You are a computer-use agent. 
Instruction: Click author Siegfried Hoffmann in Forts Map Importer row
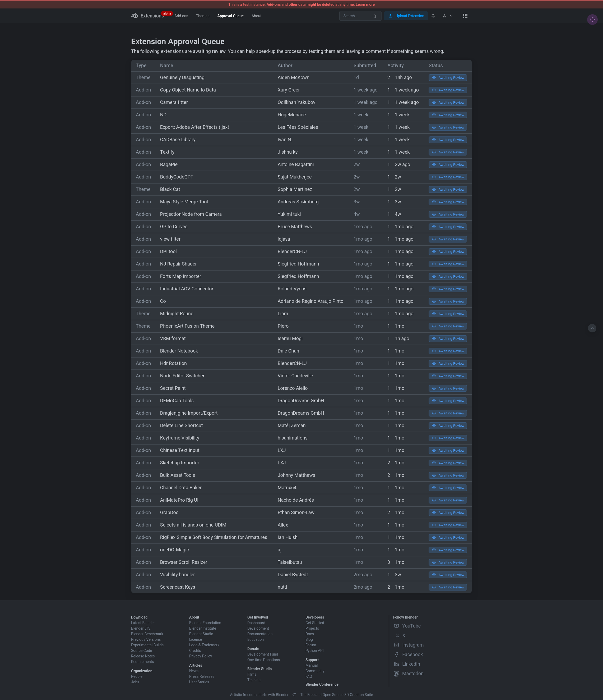pyautogui.click(x=298, y=276)
